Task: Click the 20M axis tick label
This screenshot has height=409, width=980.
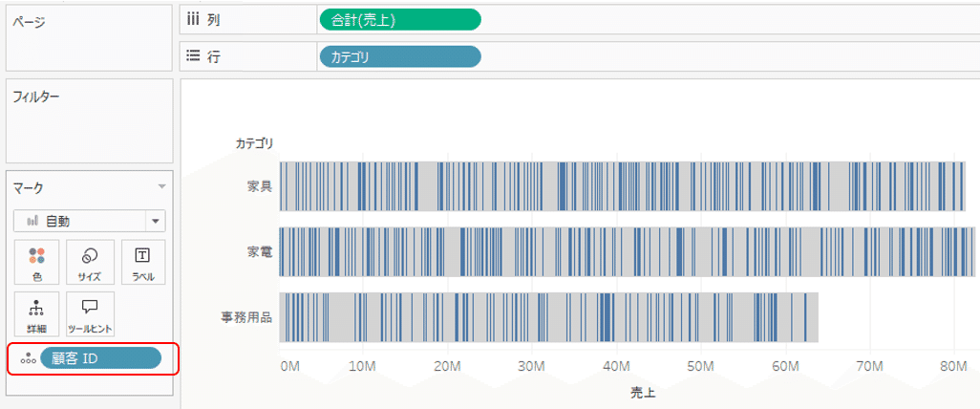Action: coord(448,366)
